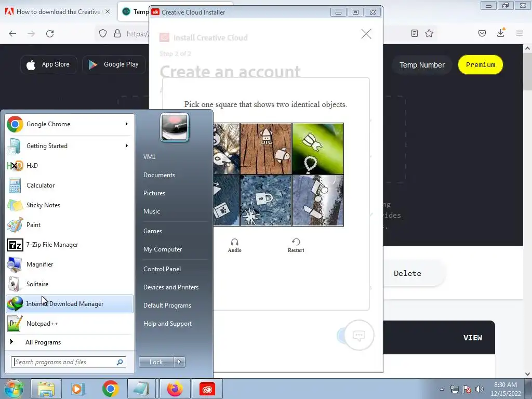
Task: Launch Magnifier from Start menu
Action: tap(70, 264)
